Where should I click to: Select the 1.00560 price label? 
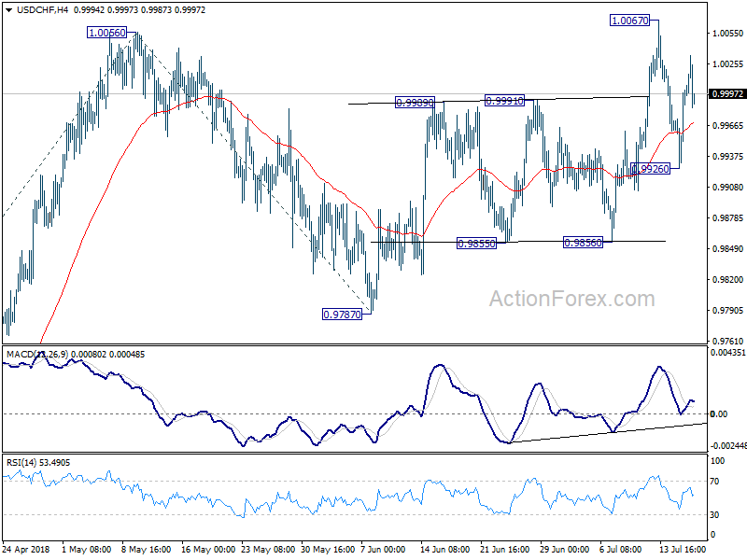point(107,33)
